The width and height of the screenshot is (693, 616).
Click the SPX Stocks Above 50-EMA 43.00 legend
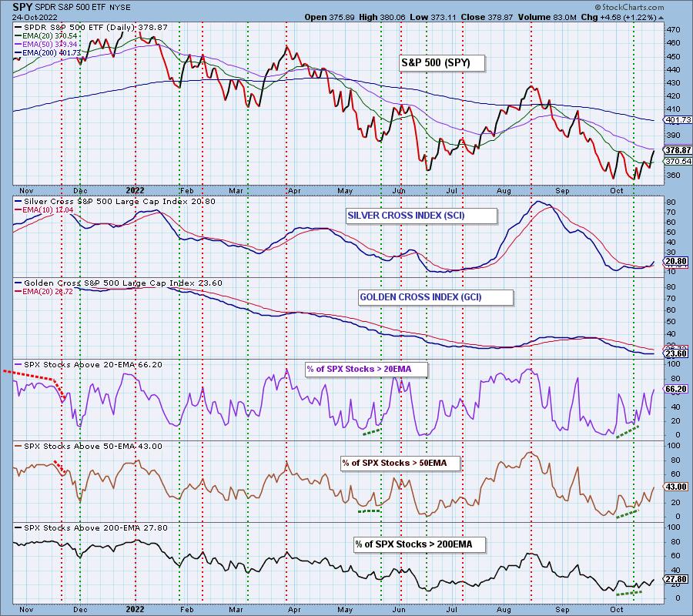[x=89, y=447]
